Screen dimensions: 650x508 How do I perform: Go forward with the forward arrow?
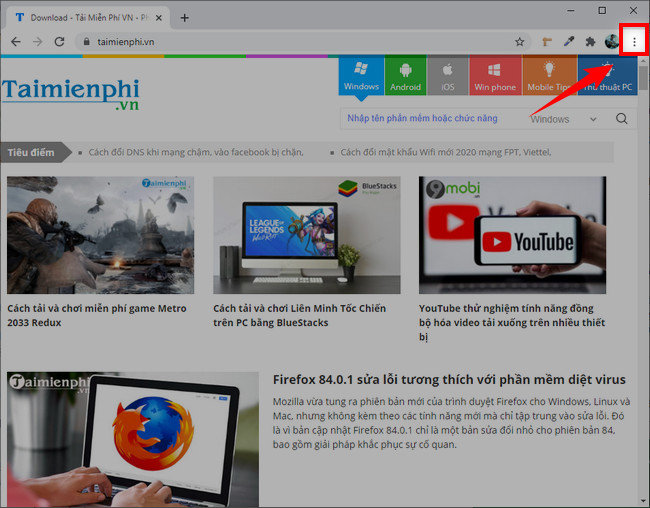tap(38, 41)
